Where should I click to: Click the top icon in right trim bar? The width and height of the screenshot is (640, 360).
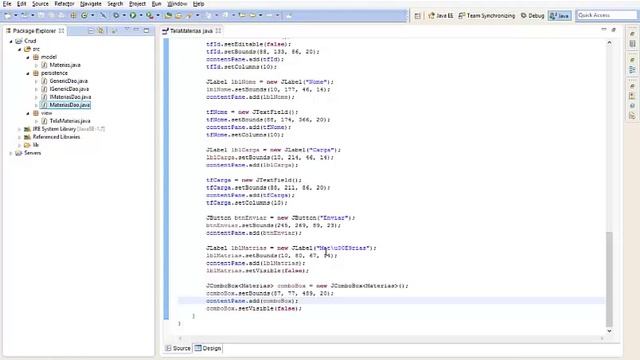click(632, 34)
